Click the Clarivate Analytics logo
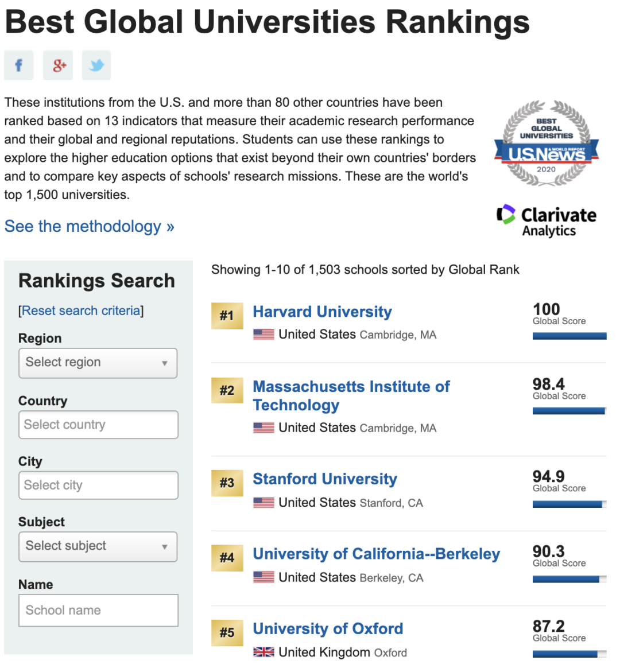Image resolution: width=620 pixels, height=672 pixels. click(x=546, y=221)
